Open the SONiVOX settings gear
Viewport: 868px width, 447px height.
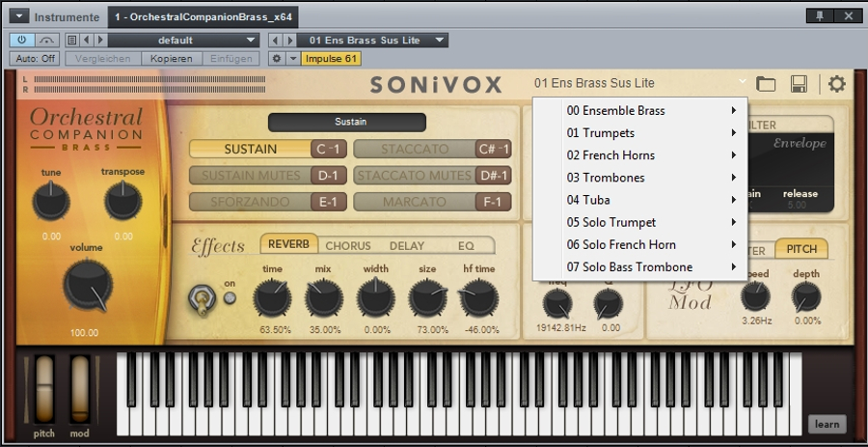(x=836, y=84)
